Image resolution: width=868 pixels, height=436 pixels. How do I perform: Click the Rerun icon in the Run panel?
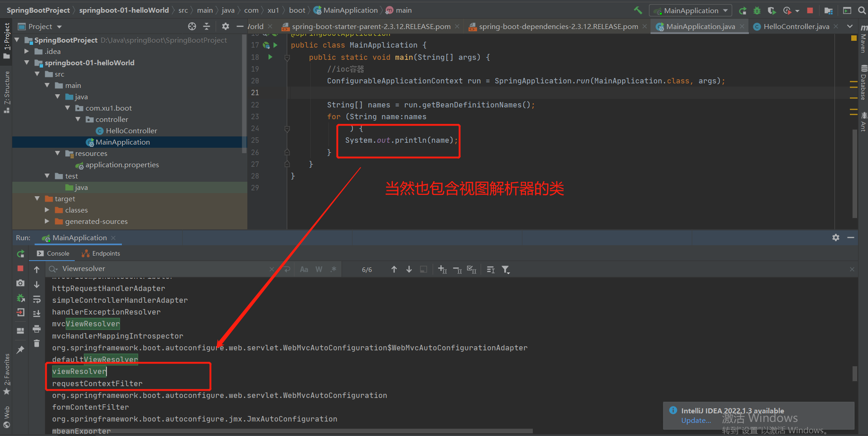[20, 254]
